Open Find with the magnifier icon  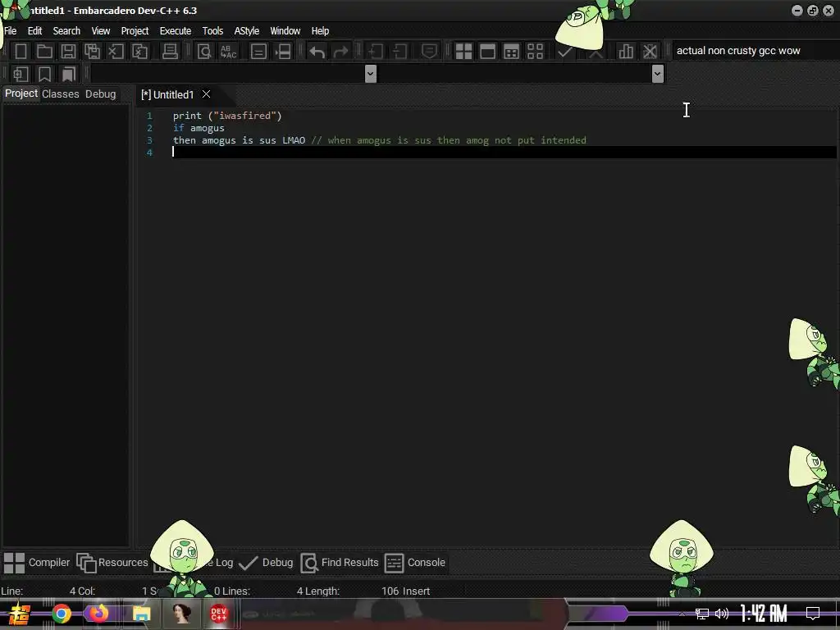pyautogui.click(x=204, y=52)
